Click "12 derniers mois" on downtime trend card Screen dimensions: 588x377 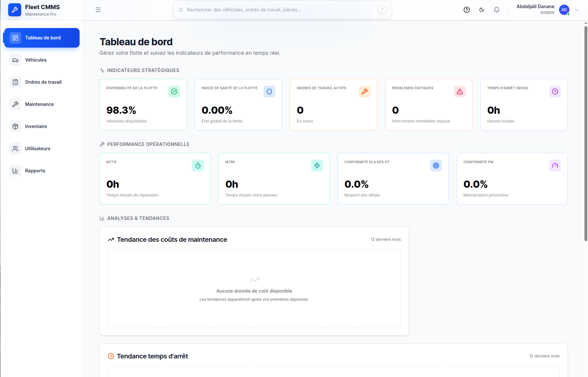(544, 356)
